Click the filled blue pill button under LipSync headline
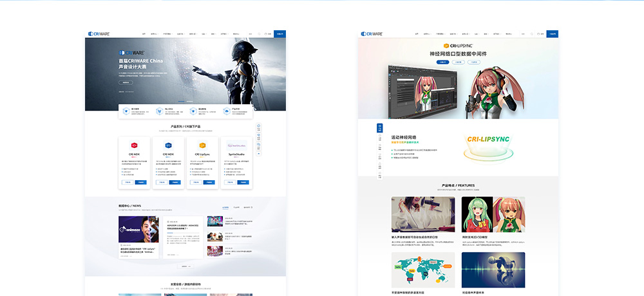644x296 pixels. tap(443, 62)
